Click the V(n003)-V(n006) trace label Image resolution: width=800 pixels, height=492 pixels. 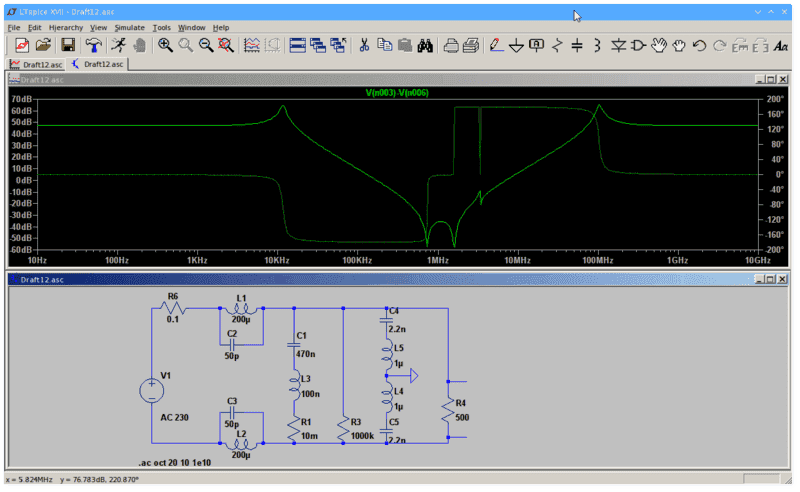pos(398,93)
